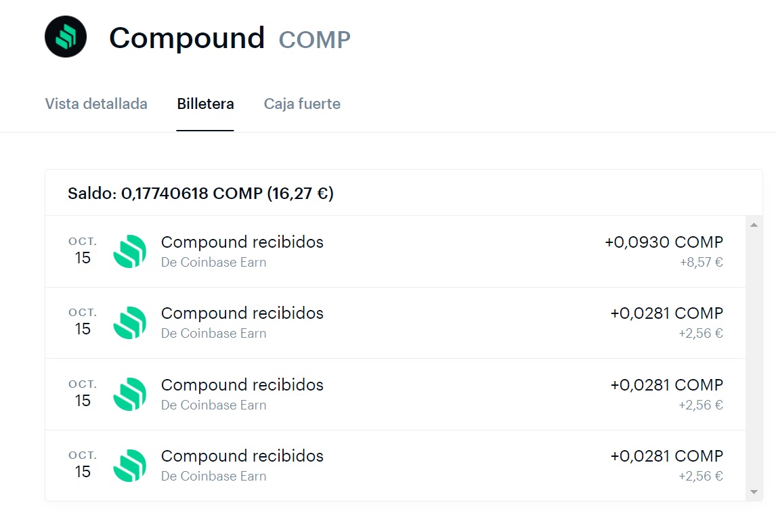Select the Billetera tab
The image size is (776, 532).
pyautogui.click(x=205, y=104)
